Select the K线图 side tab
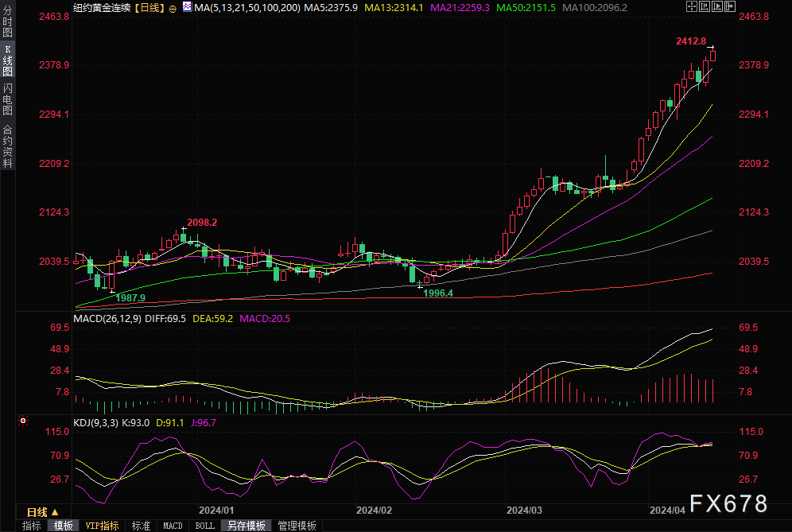Viewport: 792px width, 532px height. [7, 60]
